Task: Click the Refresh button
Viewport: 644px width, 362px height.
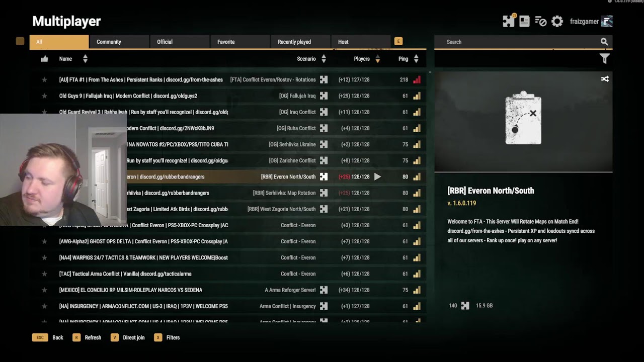Action: 87,338
